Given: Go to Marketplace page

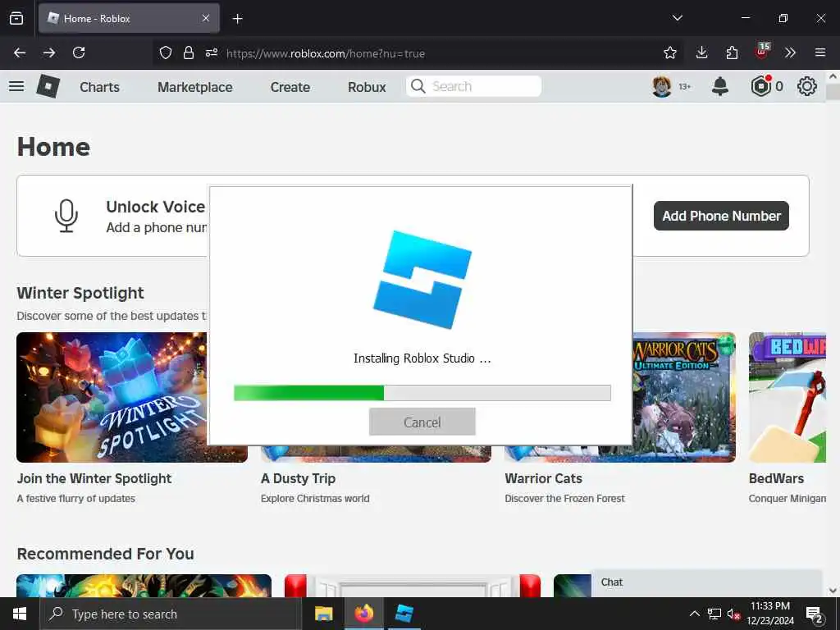Looking at the screenshot, I should click(x=195, y=87).
